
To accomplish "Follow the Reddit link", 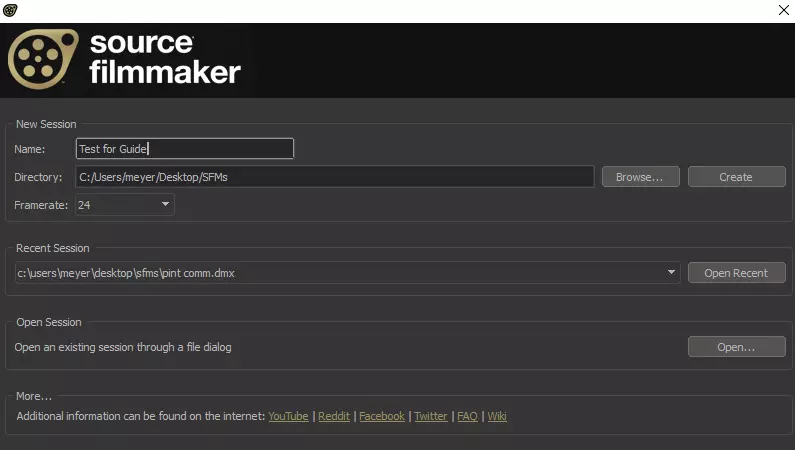I will (334, 416).
